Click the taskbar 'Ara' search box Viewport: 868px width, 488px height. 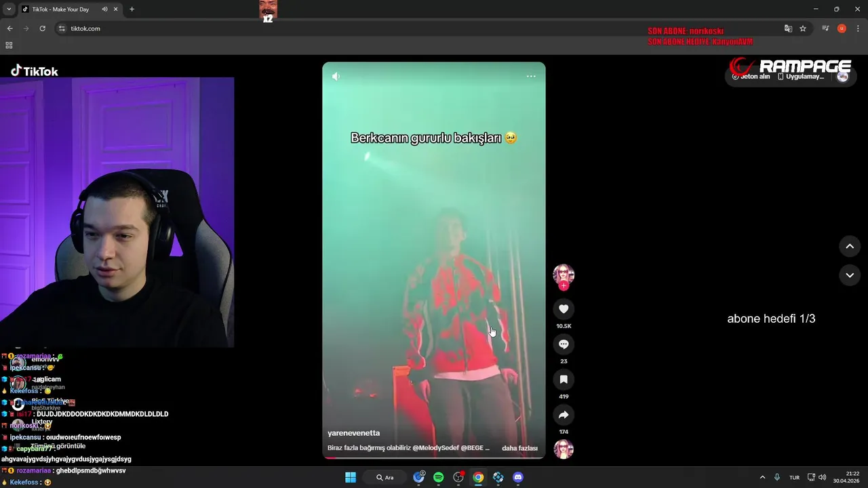(385, 477)
